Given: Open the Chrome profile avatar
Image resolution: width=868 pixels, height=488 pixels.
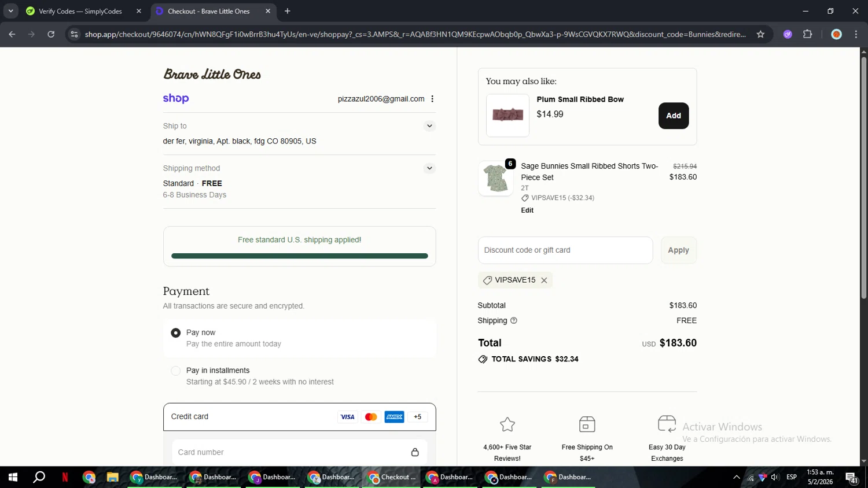Looking at the screenshot, I should tap(836, 34).
